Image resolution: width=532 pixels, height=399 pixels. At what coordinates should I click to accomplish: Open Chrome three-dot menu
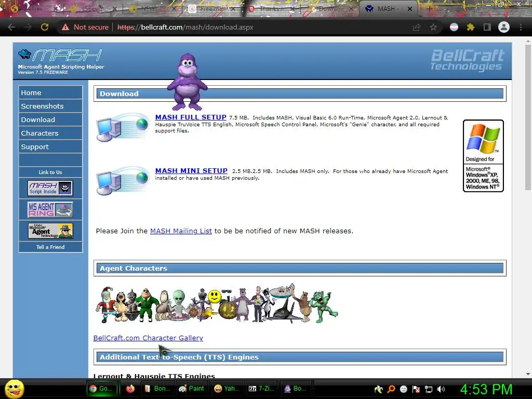[x=521, y=27]
